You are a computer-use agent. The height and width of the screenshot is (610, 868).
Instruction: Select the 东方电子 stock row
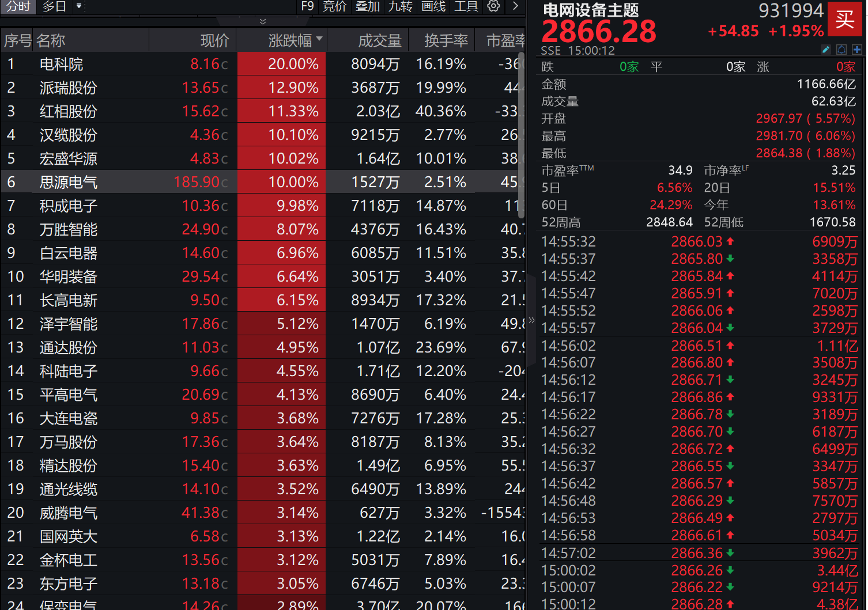(263, 584)
